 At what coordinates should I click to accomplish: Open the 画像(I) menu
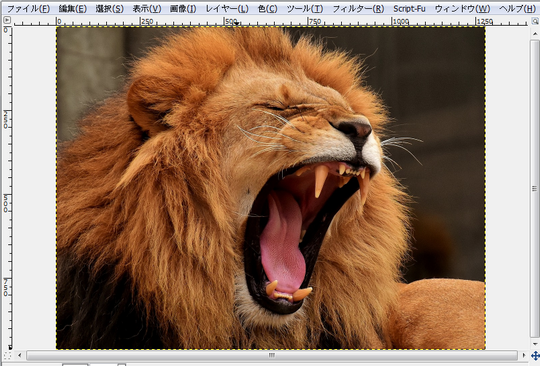click(x=183, y=9)
